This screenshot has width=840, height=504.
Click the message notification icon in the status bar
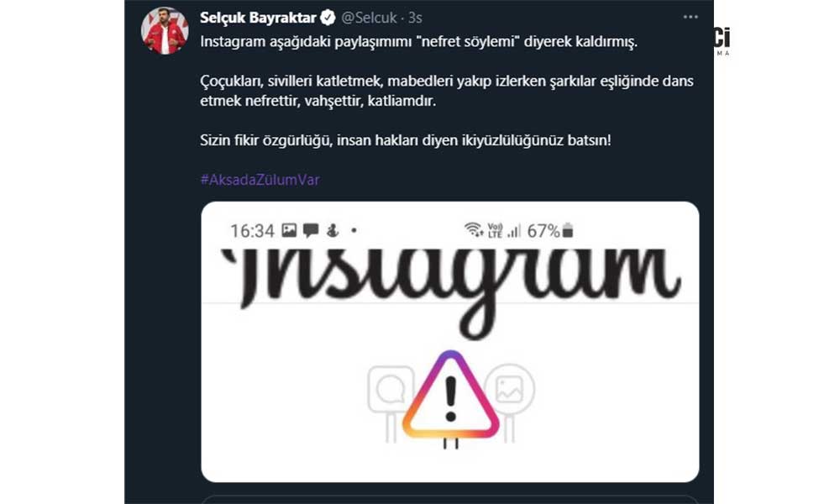311,230
